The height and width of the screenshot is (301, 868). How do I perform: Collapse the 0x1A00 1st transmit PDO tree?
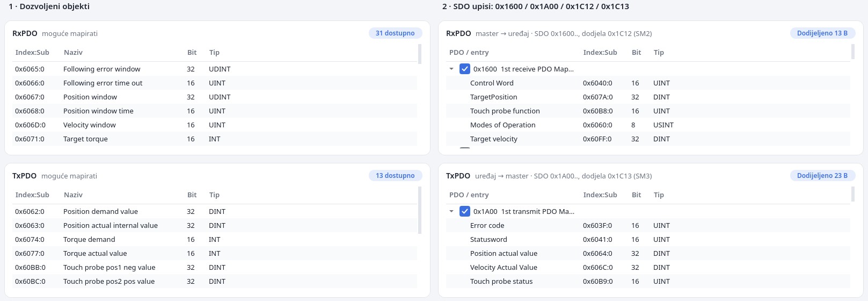click(451, 211)
